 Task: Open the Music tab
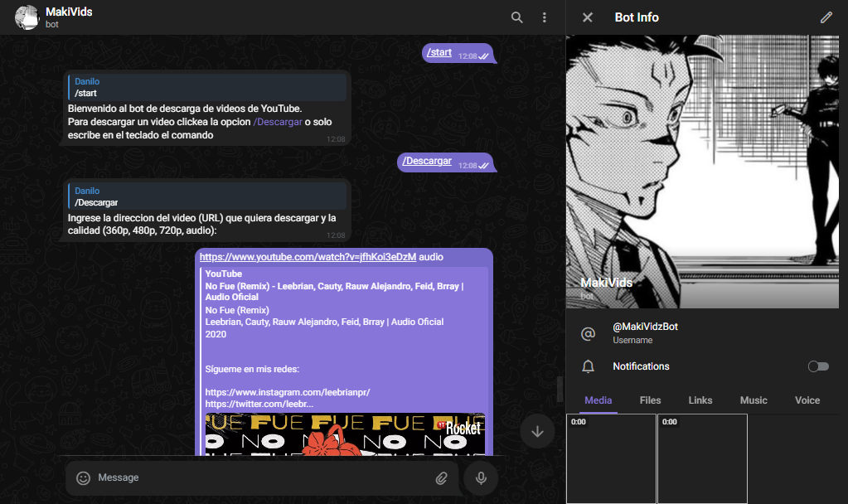[x=754, y=400]
